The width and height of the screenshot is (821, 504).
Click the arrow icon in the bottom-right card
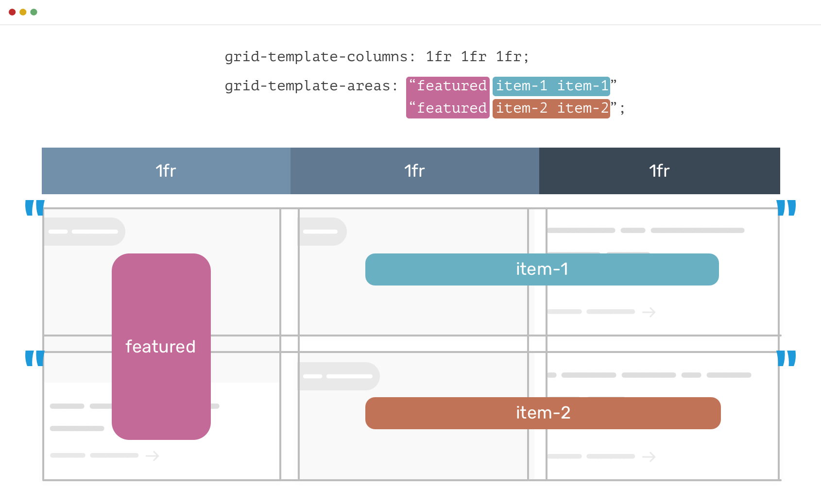point(650,456)
